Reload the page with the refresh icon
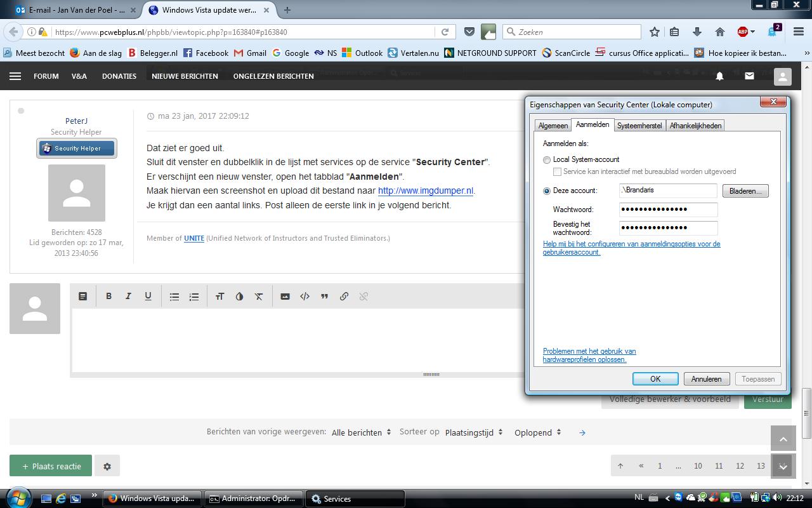Screen dimensions: 812x508 [445, 32]
